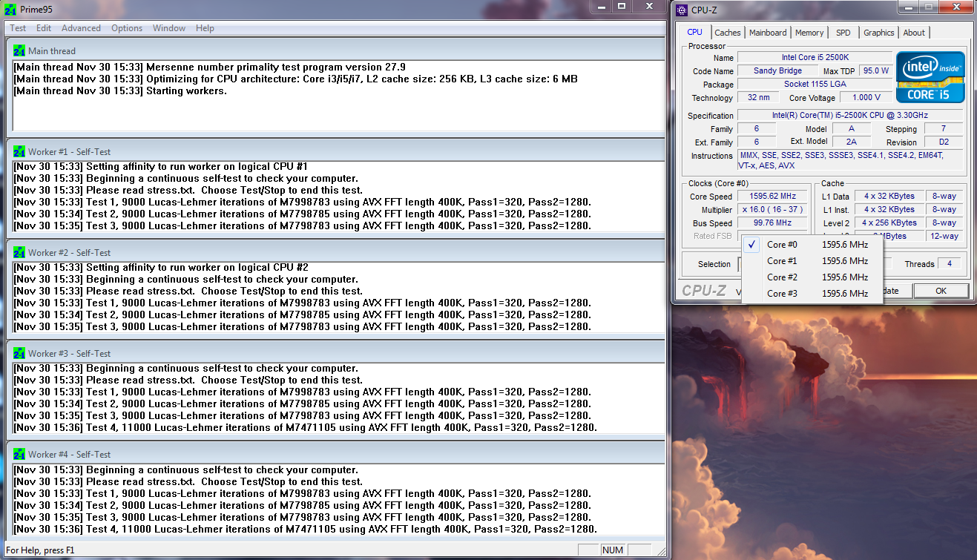977x560 pixels.
Task: Switch to the Mainboard tab
Action: click(768, 33)
